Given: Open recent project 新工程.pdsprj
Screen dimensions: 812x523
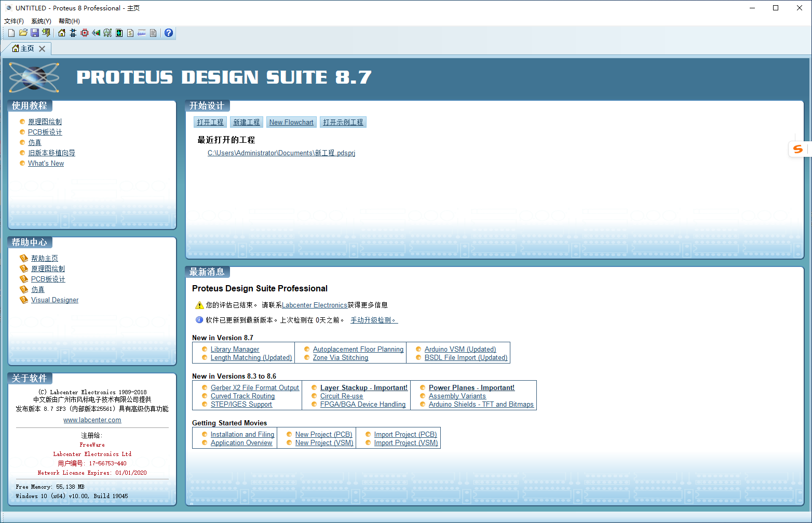Looking at the screenshot, I should click(281, 153).
